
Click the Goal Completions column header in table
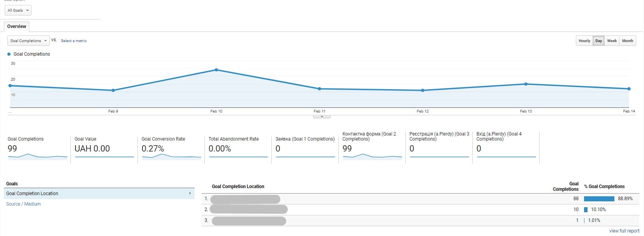566,187
